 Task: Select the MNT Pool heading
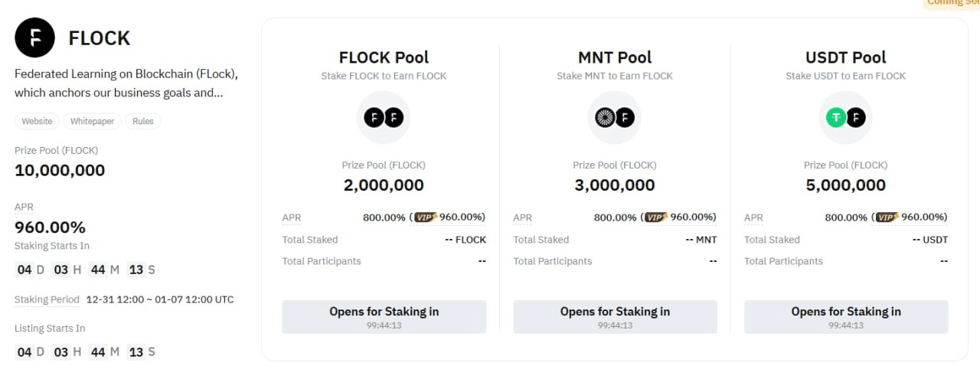tap(615, 57)
